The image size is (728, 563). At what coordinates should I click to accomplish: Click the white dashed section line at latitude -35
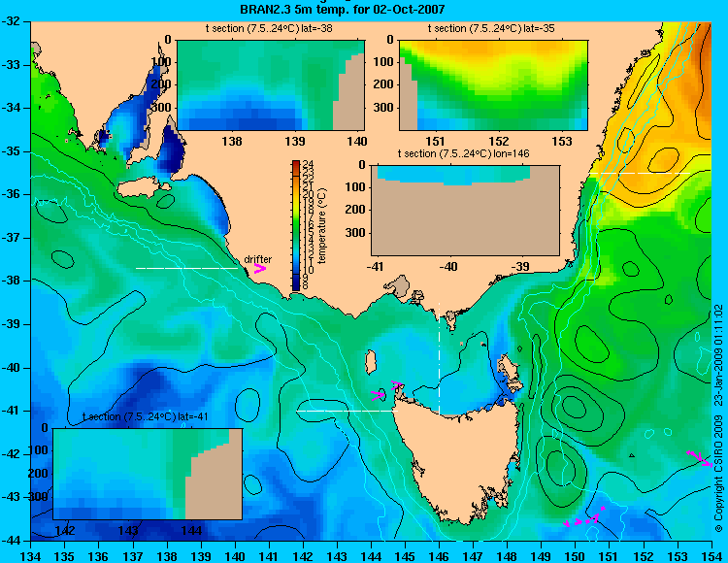point(640,173)
